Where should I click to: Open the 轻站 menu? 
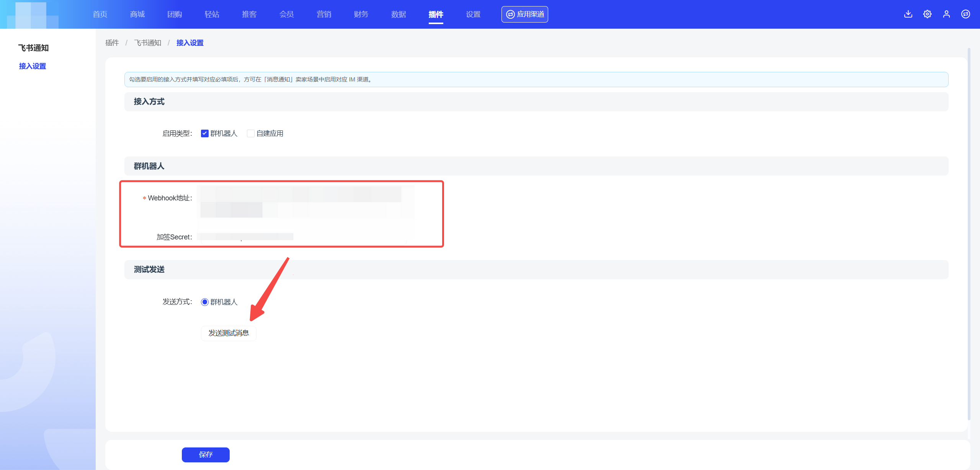click(212, 14)
